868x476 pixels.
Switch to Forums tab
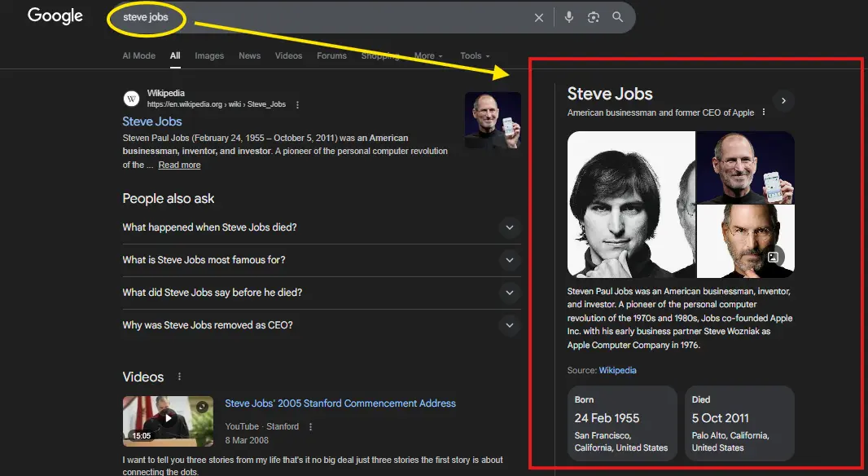coord(331,56)
